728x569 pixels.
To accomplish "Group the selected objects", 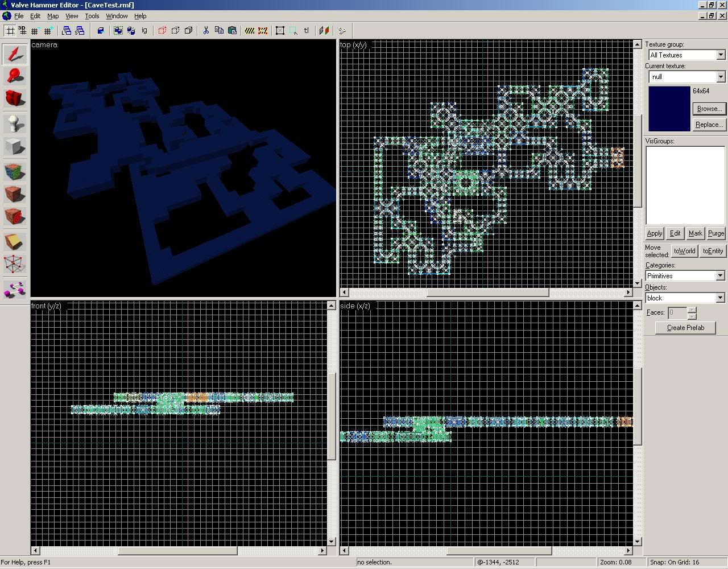I will pos(118,31).
